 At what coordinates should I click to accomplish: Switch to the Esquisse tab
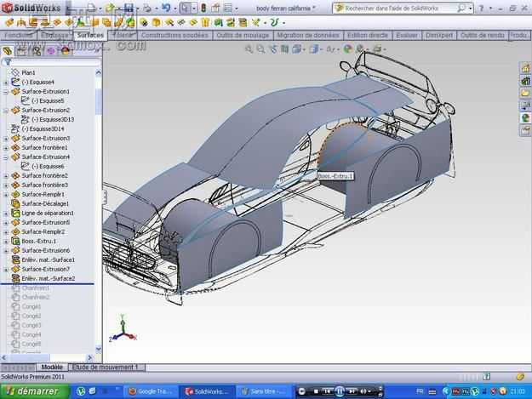[x=54, y=35]
